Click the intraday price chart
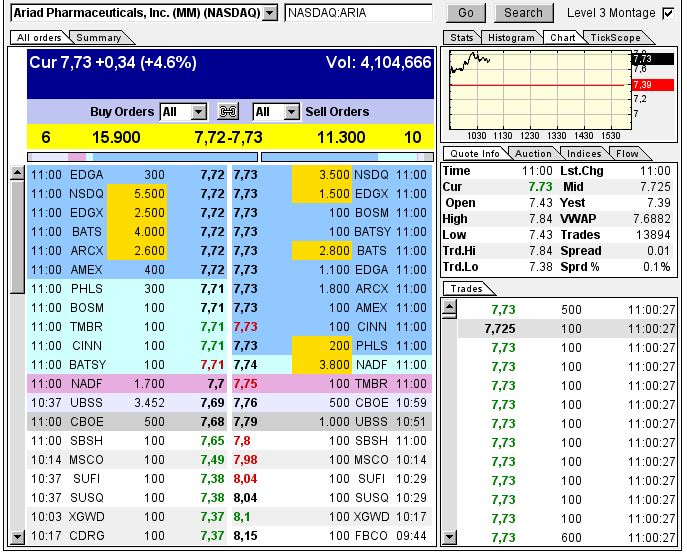The width and height of the screenshot is (687, 556). click(539, 90)
